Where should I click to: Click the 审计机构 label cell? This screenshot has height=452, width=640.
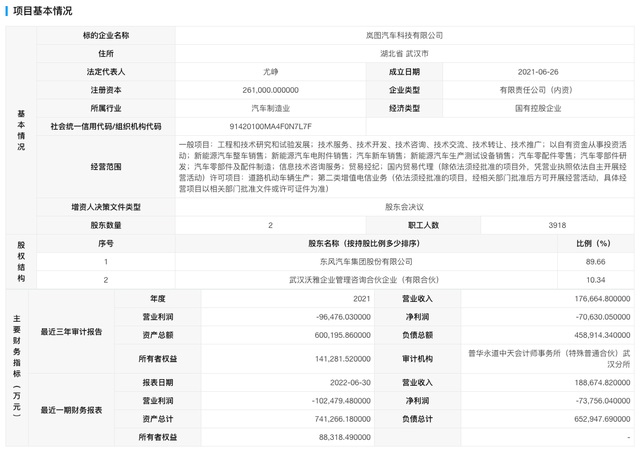click(417, 357)
